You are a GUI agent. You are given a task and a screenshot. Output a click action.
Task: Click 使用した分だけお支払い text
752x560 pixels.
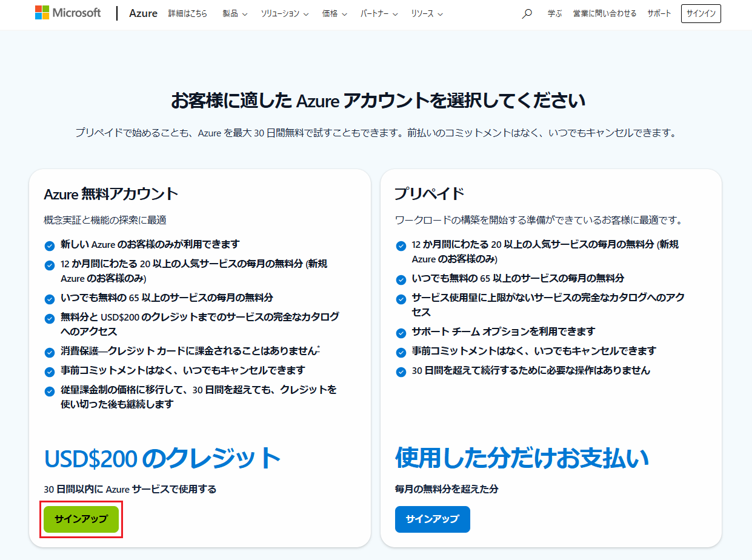coord(522,459)
